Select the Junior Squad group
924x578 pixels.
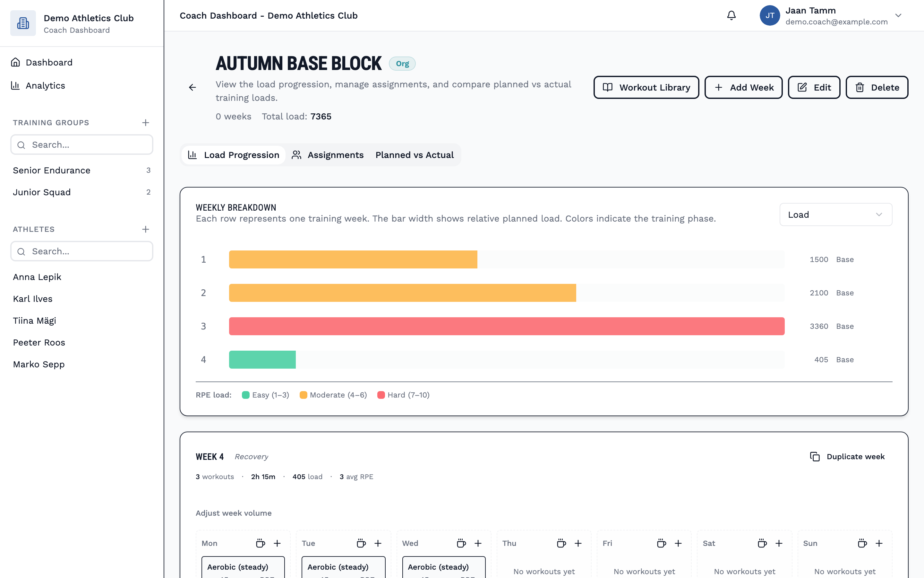tap(82, 192)
